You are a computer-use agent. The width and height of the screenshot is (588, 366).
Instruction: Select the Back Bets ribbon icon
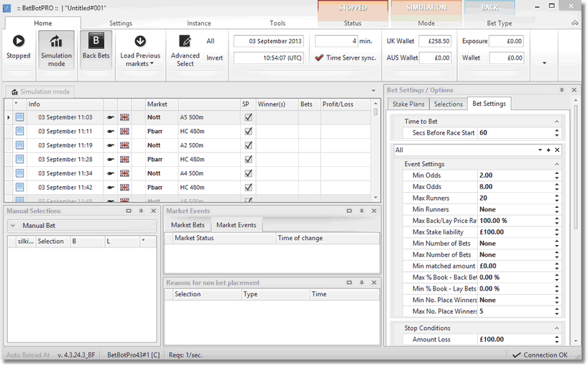pyautogui.click(x=96, y=40)
